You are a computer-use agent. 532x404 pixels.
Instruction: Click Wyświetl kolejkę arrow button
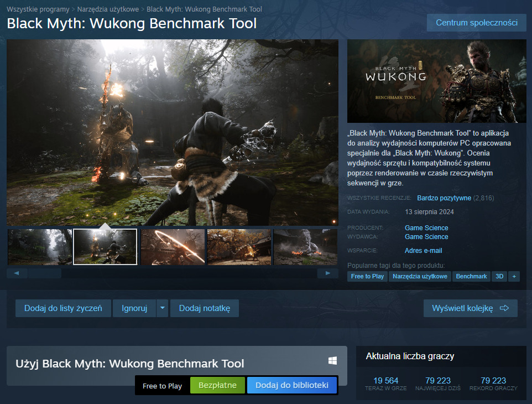pyautogui.click(x=470, y=308)
